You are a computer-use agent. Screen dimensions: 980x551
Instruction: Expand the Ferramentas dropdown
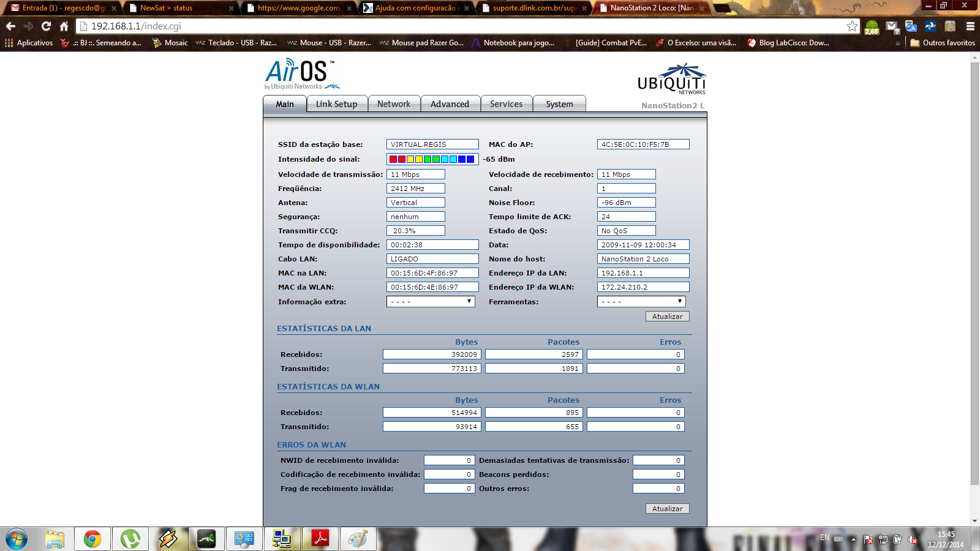641,301
